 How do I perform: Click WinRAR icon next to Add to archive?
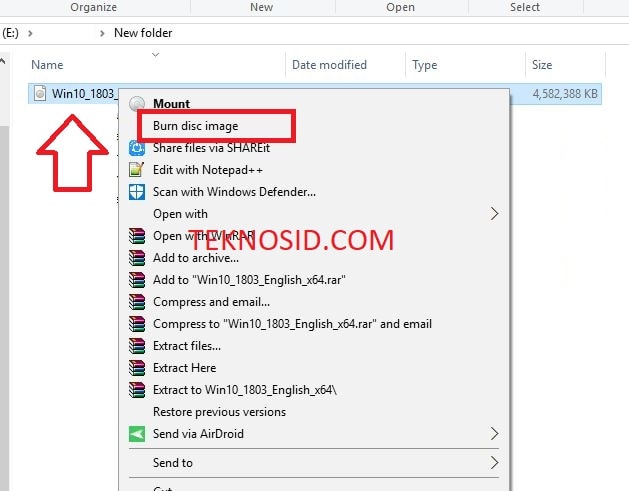(x=137, y=258)
